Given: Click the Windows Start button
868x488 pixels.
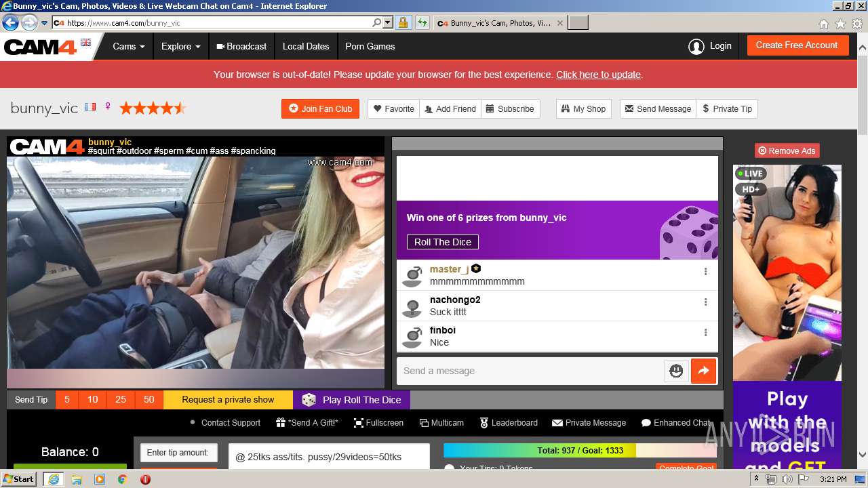Looking at the screenshot, I should [x=19, y=479].
